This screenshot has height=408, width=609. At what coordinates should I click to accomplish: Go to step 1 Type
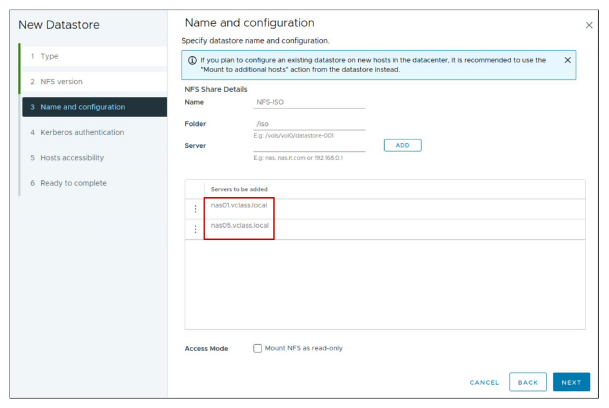(x=50, y=56)
